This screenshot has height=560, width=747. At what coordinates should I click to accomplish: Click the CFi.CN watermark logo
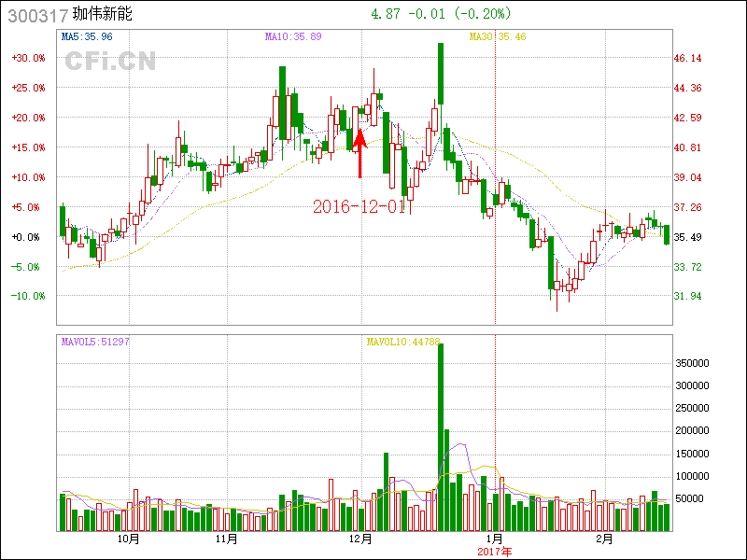click(x=110, y=62)
